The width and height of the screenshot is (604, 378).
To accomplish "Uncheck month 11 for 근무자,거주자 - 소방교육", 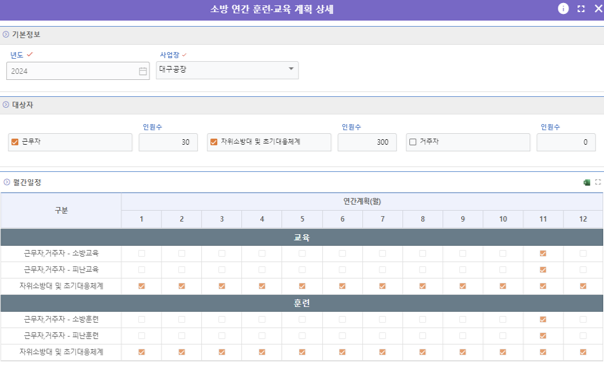I will coord(543,254).
